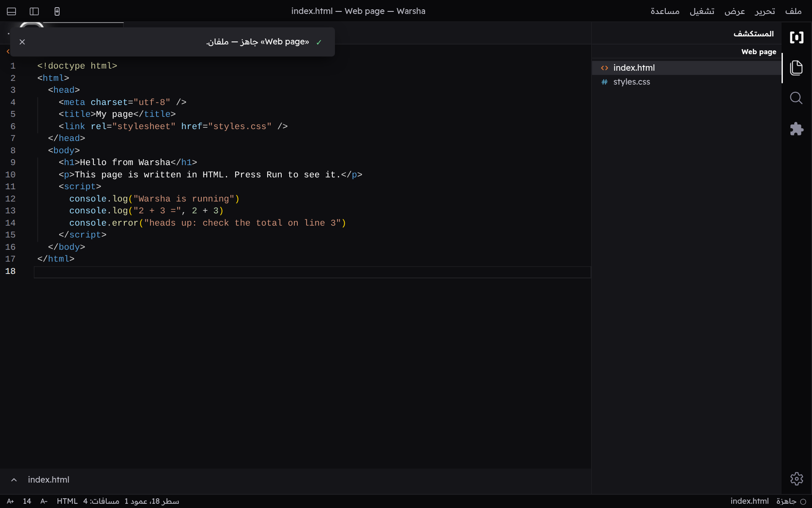Click the closing </head> tag
812x508 pixels.
[67, 138]
